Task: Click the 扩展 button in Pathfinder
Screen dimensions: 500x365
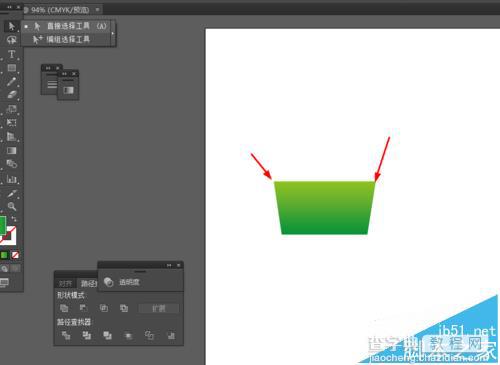Action: [159, 308]
